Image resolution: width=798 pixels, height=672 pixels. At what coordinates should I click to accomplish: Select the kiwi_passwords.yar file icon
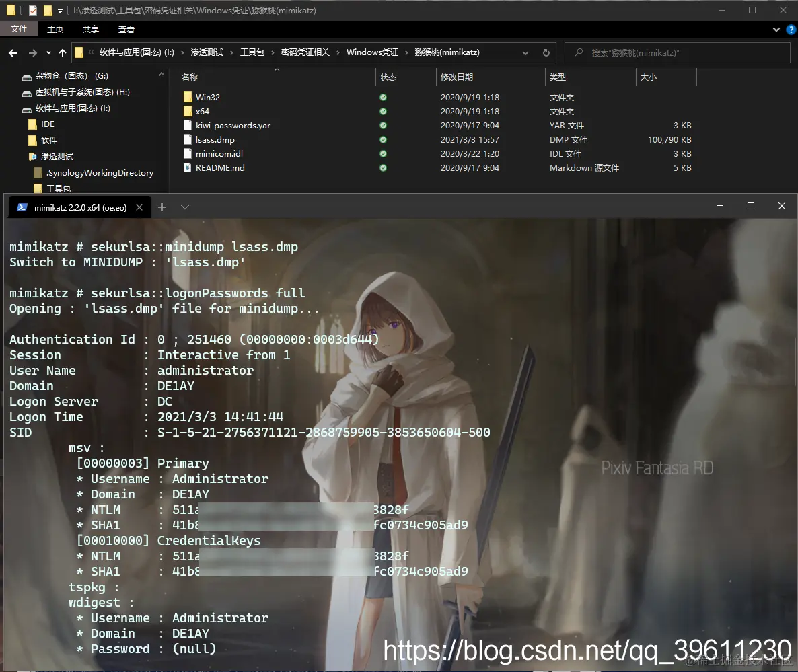pyautogui.click(x=188, y=125)
